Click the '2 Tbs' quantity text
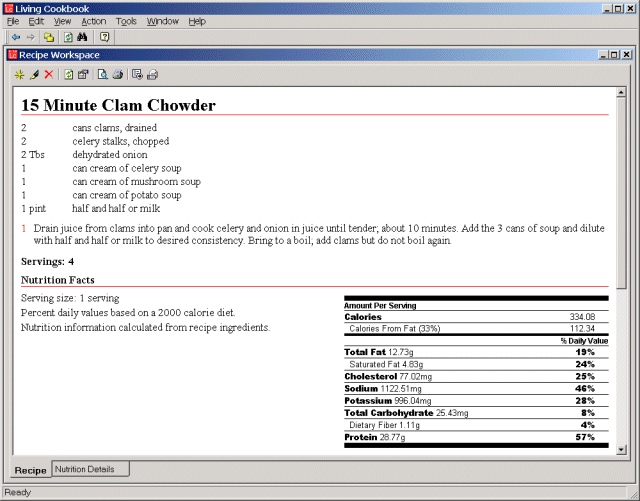This screenshot has width=640, height=501. [x=33, y=155]
